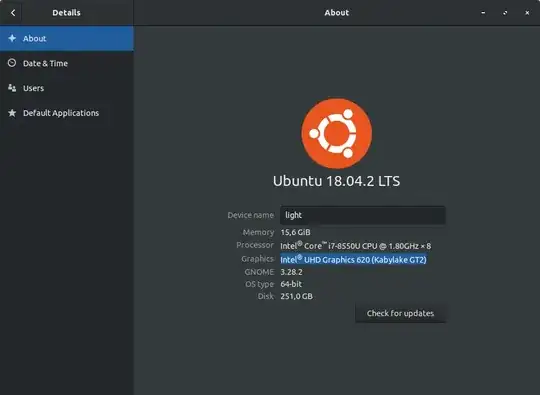Maximize the Details window
This screenshot has width=540, height=395.
click(x=505, y=13)
